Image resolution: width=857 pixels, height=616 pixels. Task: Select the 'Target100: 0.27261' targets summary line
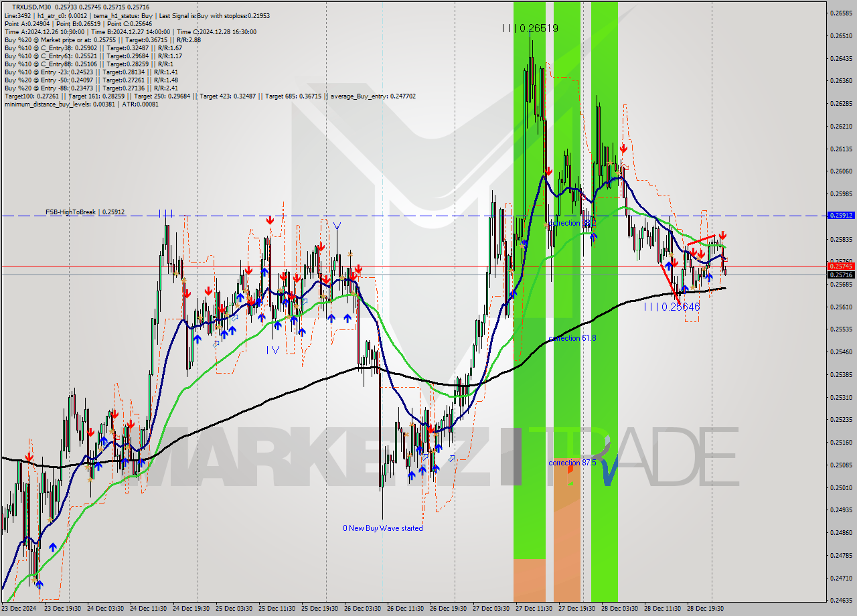pyautogui.click(x=210, y=96)
